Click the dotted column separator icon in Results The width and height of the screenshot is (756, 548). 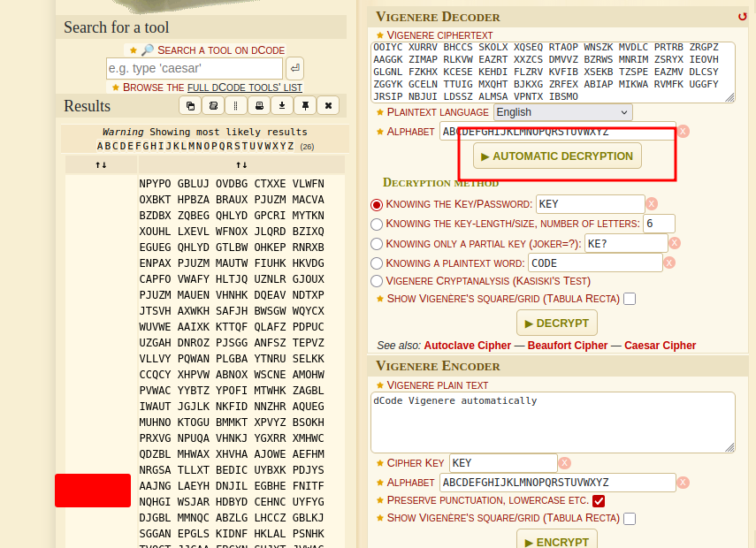point(236,105)
